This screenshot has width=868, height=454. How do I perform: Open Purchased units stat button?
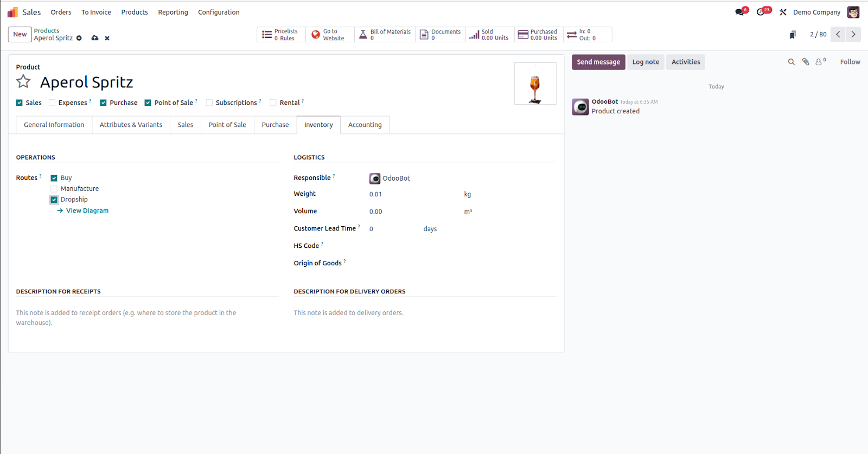pyautogui.click(x=538, y=35)
